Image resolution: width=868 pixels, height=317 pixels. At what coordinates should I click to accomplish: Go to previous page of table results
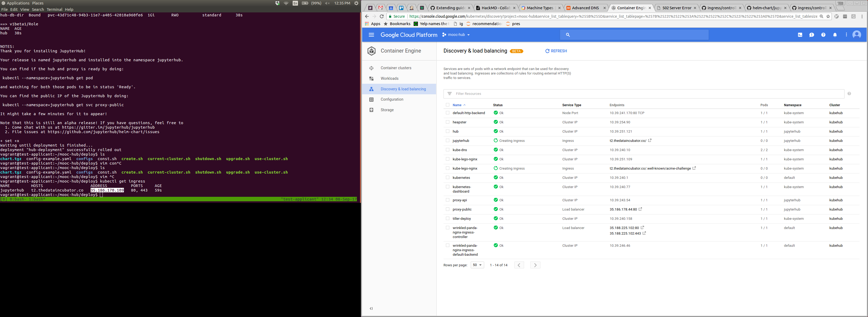pos(519,265)
